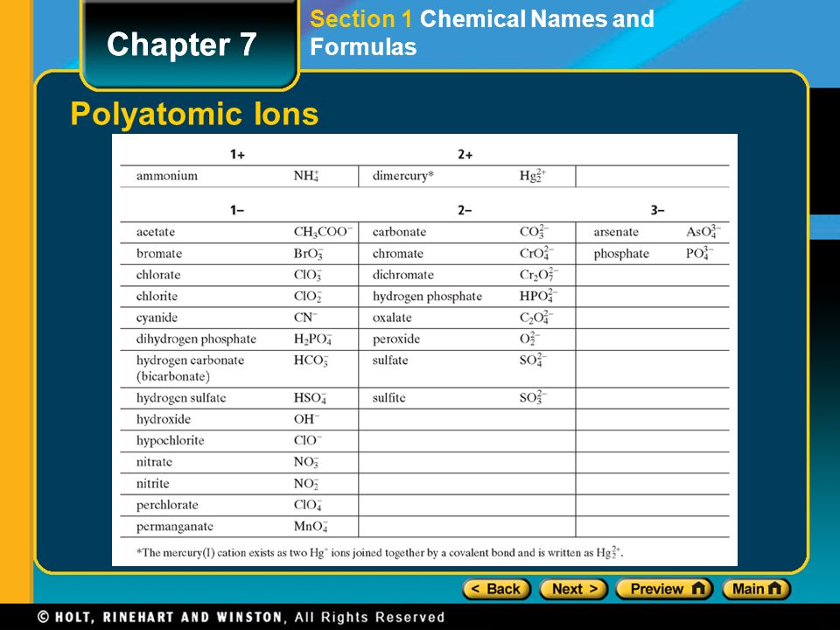Click the 'hydroxide' row name
The width and height of the screenshot is (840, 630).
point(164,419)
